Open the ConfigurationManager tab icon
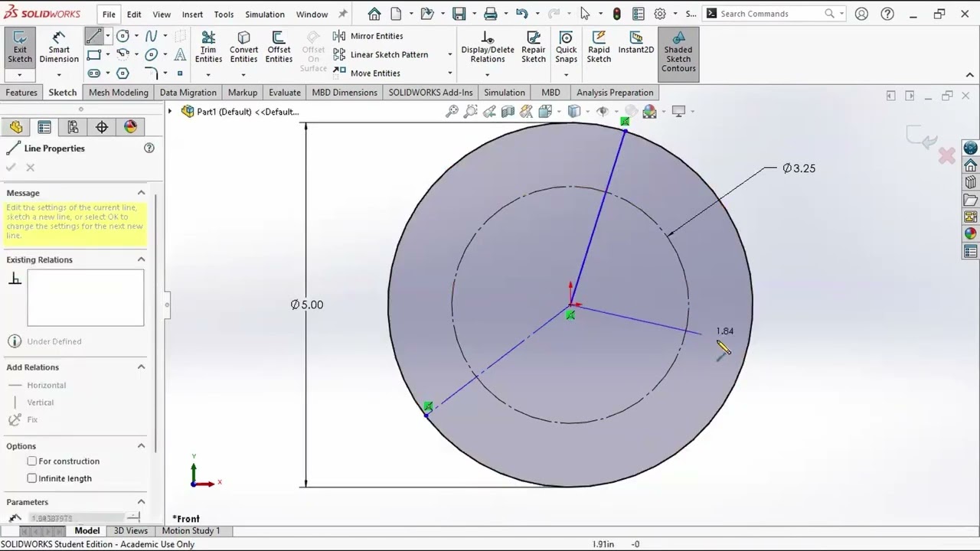The image size is (980, 551). tap(73, 127)
